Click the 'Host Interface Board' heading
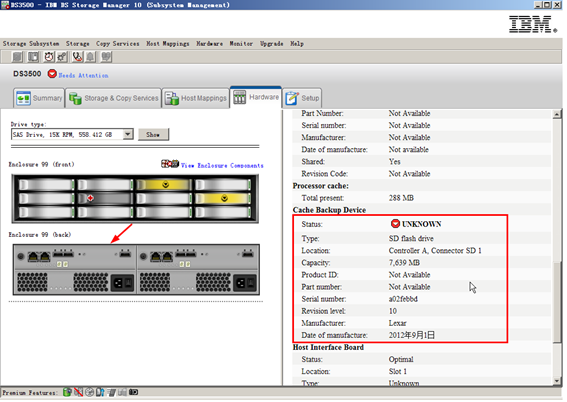This screenshot has width=567, height=402. [328, 347]
